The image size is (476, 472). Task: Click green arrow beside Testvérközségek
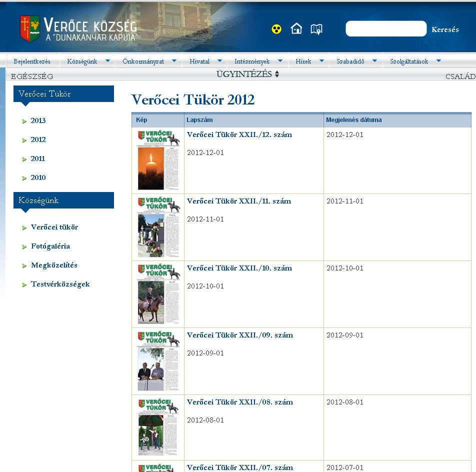(24, 284)
